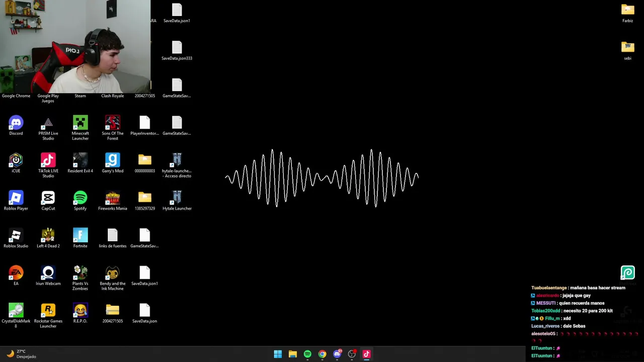Launch PRISM Live Studio from desktop
This screenshot has height=362, width=644.
point(48,128)
